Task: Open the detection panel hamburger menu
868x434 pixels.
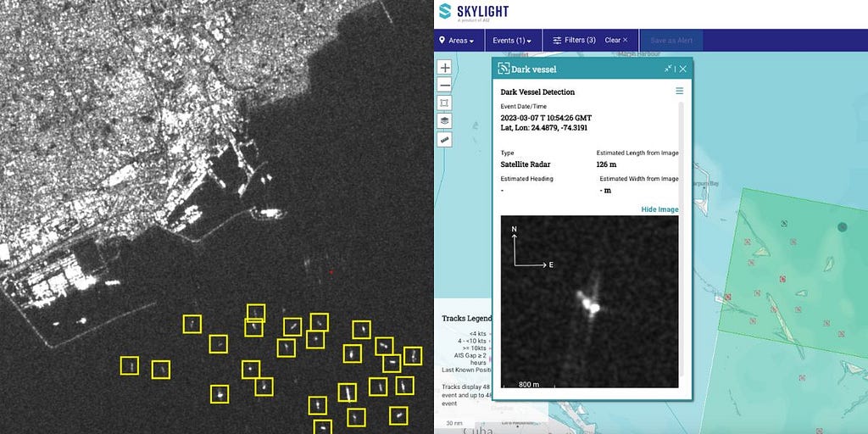Action: tap(679, 91)
